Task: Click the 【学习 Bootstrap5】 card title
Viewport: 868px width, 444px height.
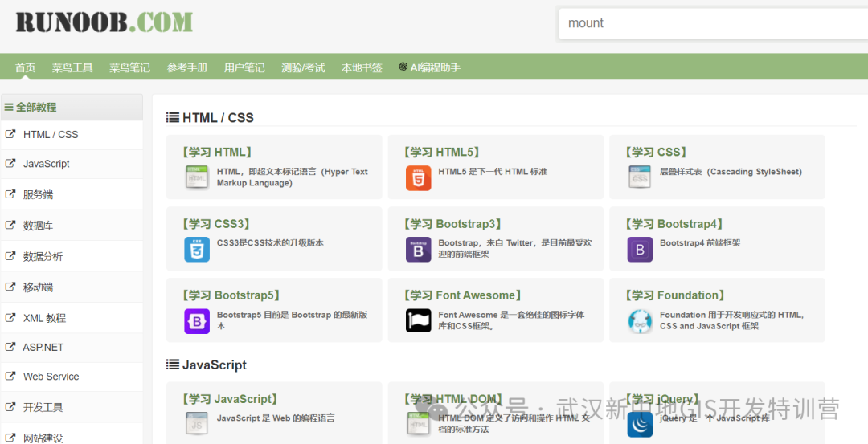Action: [231, 295]
